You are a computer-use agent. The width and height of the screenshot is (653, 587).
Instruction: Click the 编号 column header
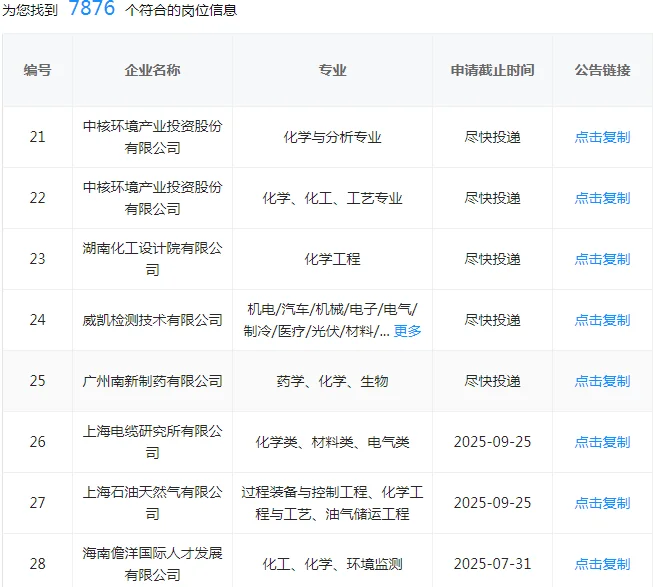[x=37, y=70]
